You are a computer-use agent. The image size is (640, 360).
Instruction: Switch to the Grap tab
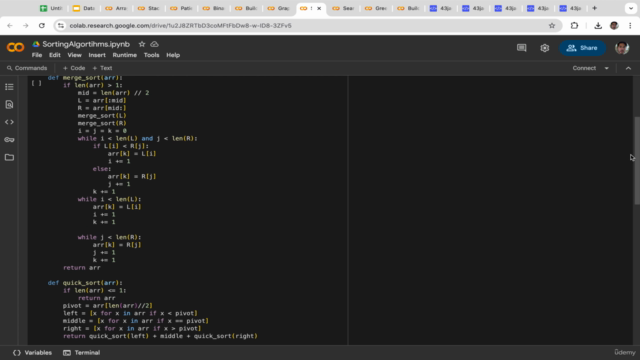tap(279, 8)
